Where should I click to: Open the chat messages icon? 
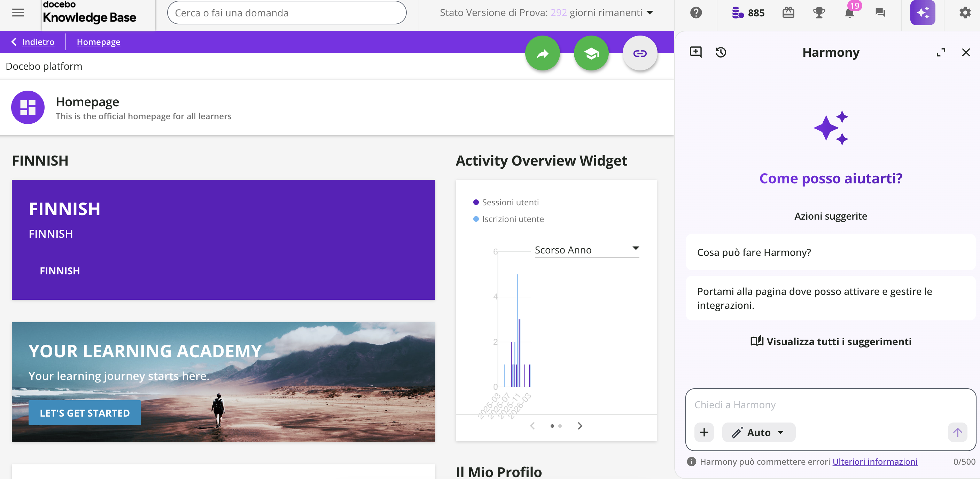coord(880,13)
